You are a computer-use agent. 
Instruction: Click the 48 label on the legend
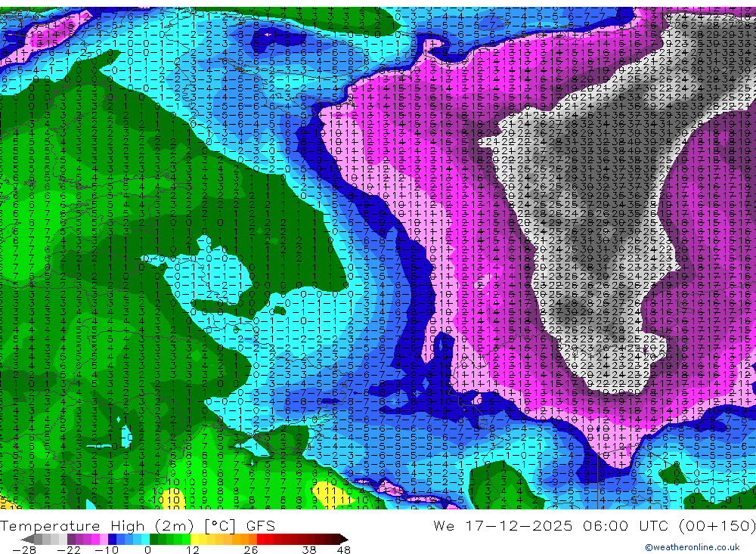point(344,550)
